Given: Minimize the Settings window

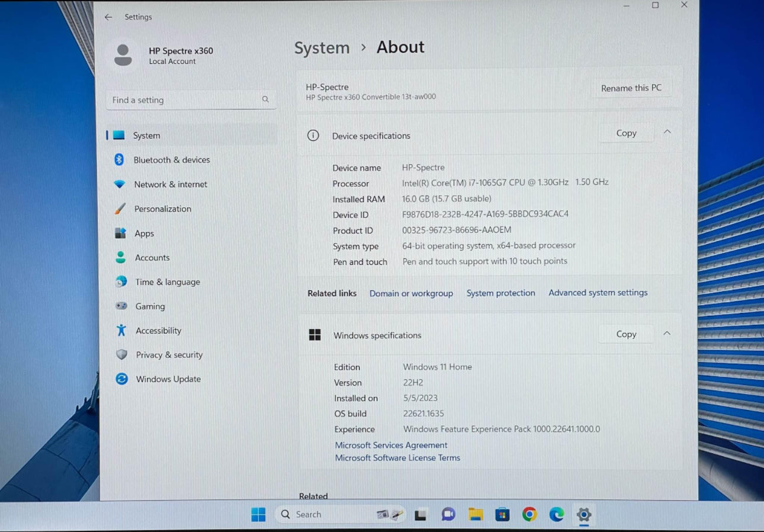Looking at the screenshot, I should (627, 5).
